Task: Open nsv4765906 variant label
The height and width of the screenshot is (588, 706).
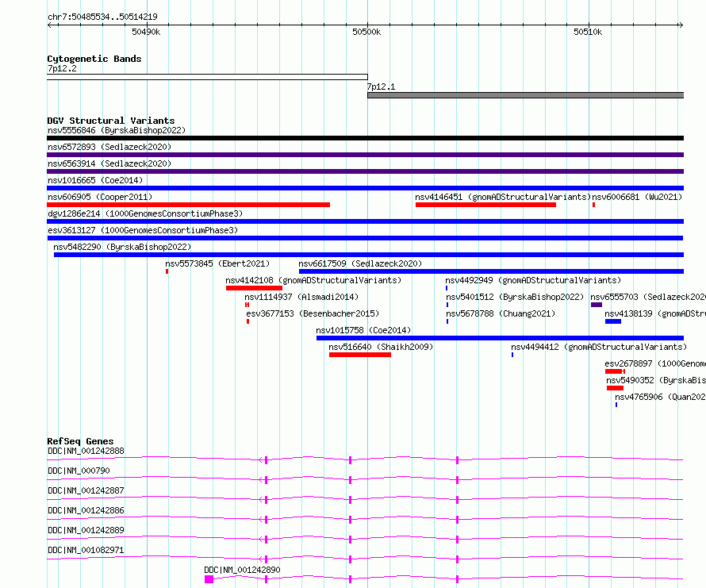Action: [x=660, y=397]
